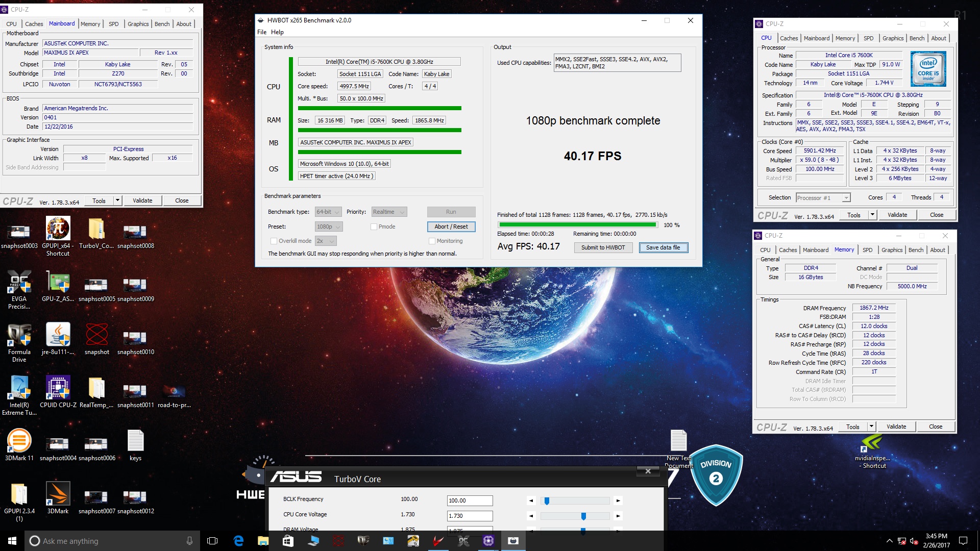Click Validate in Memory CPU-Z window

pos(896,427)
